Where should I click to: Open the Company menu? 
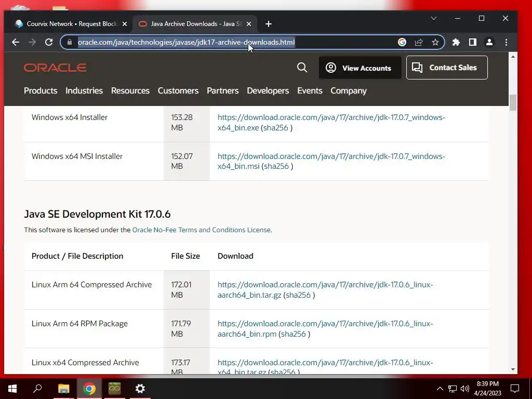click(x=349, y=90)
